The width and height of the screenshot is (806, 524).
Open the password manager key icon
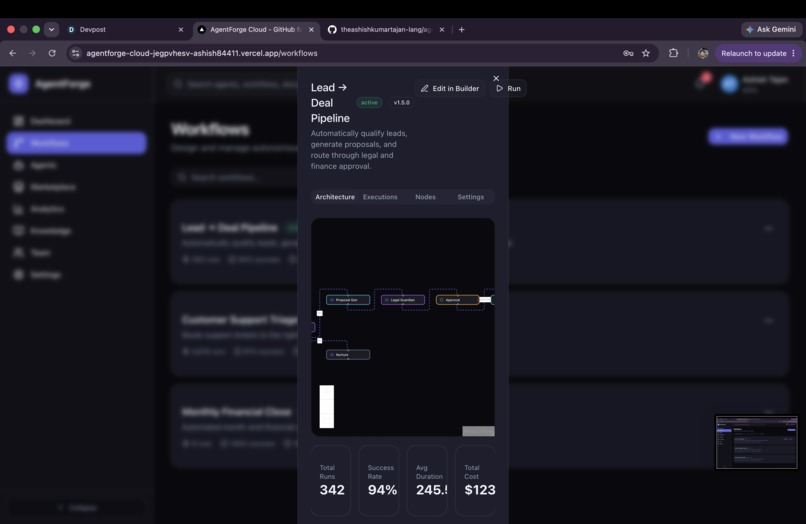(628, 53)
